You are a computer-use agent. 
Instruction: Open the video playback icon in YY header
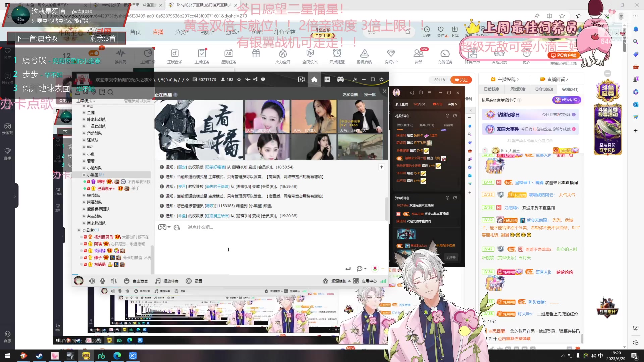tap(301, 79)
